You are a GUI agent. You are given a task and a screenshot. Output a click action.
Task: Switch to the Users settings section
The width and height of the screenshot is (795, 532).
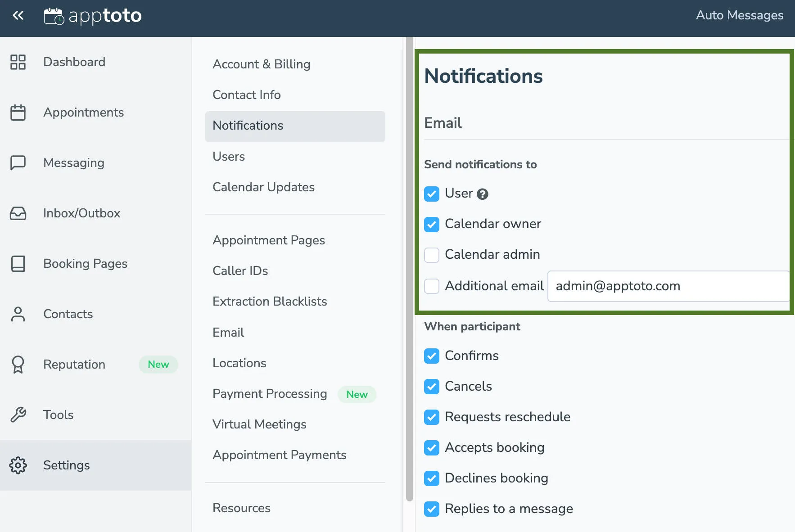229,157
